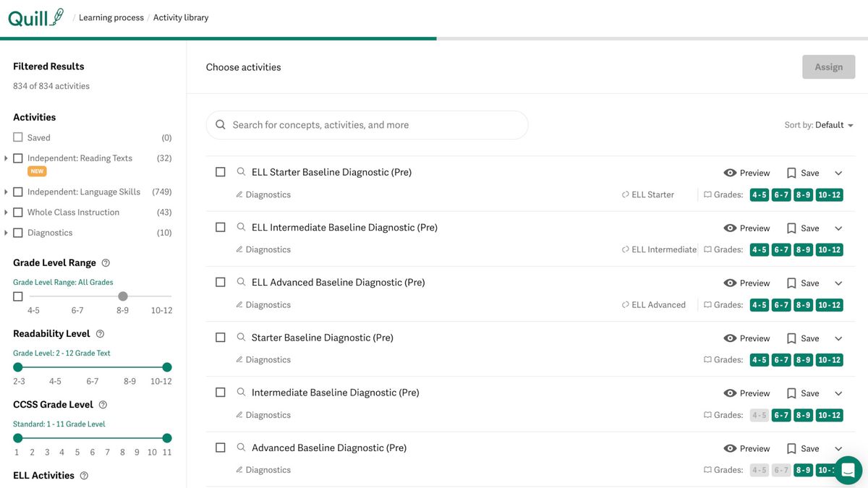The image size is (868, 488).
Task: Click the Quill logo
Action: 35,17
